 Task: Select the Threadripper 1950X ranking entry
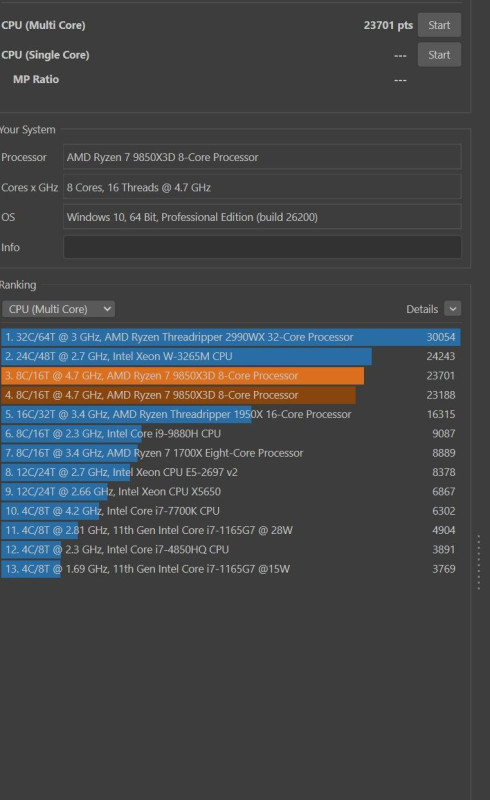[x=231, y=414]
